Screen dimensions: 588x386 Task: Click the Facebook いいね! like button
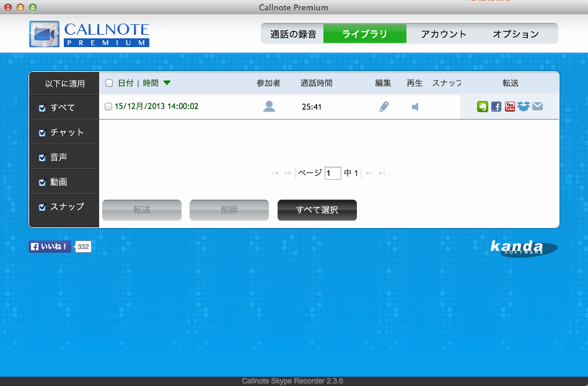pyautogui.click(x=50, y=247)
